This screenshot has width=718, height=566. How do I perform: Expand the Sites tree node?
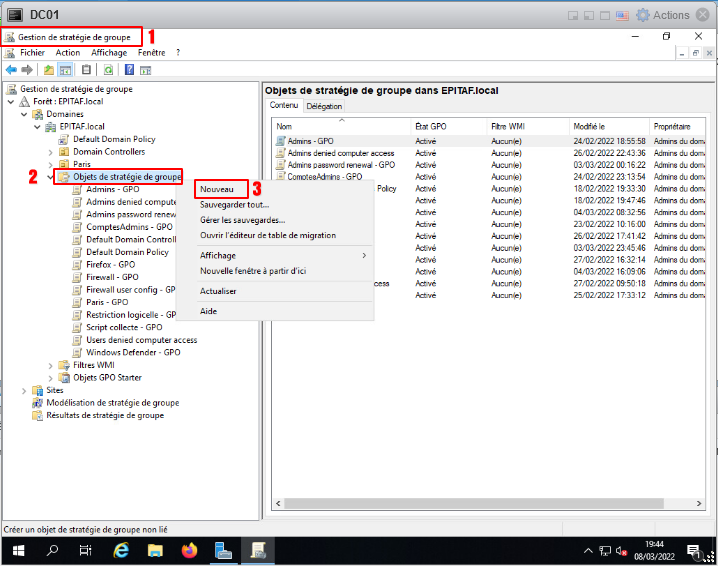pyautogui.click(x=24, y=390)
